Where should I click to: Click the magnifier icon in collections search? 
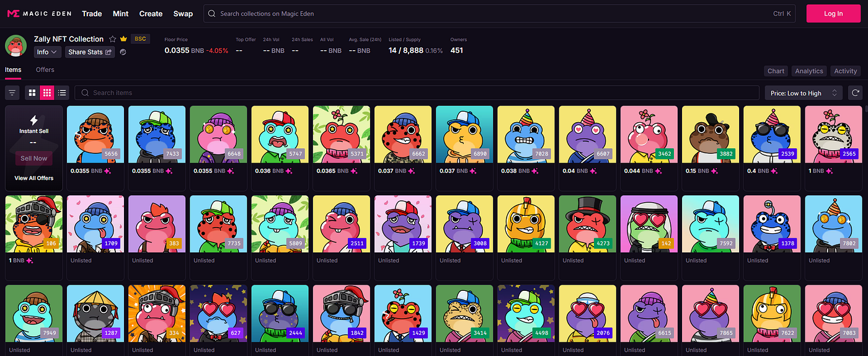tap(213, 14)
